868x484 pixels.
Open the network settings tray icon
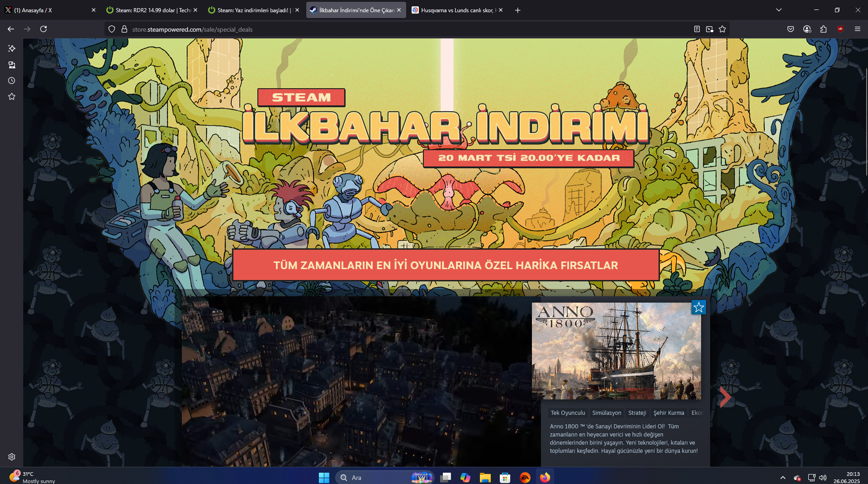coord(812,478)
